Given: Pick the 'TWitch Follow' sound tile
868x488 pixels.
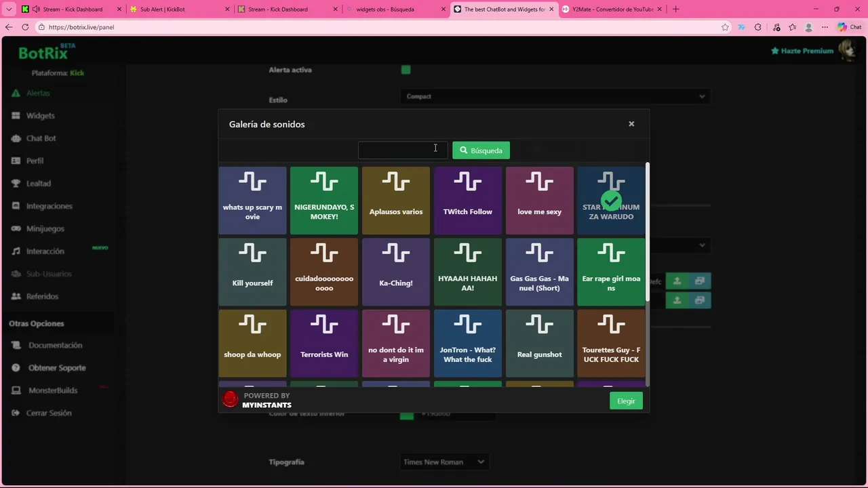Looking at the screenshot, I should (x=467, y=201).
